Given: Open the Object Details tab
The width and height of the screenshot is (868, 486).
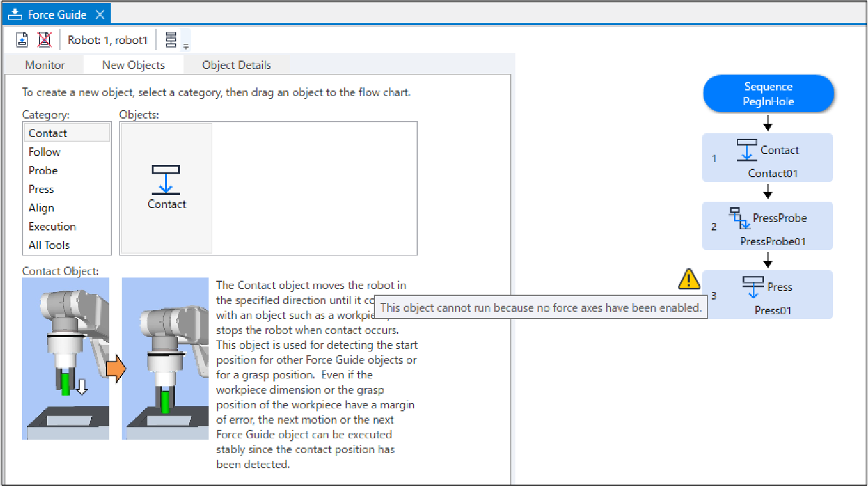Looking at the screenshot, I should [236, 65].
